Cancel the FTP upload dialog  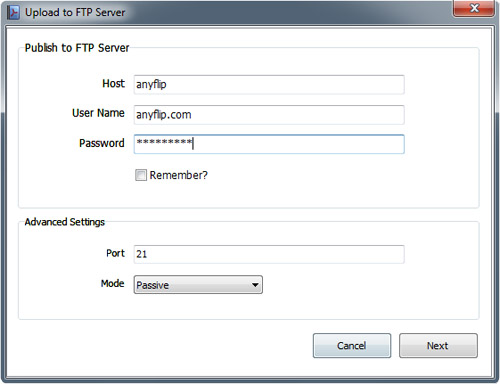tap(352, 346)
